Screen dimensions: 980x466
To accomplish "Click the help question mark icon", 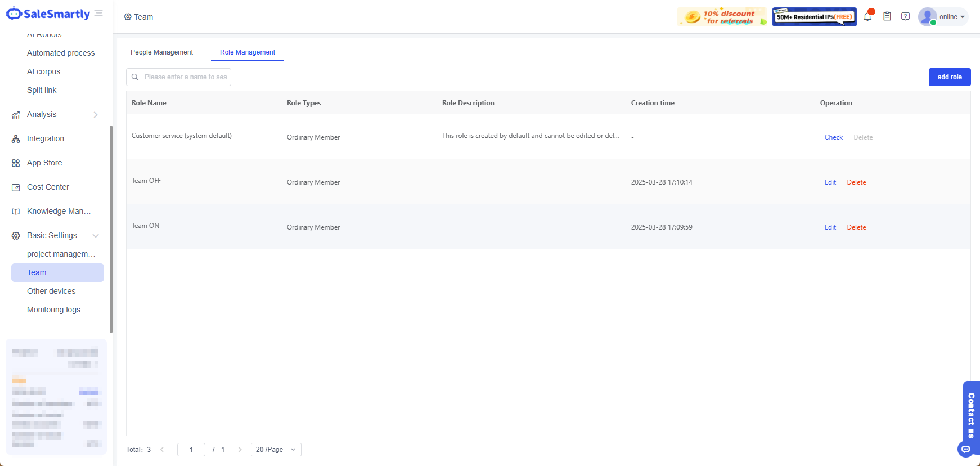I will click(x=905, y=17).
